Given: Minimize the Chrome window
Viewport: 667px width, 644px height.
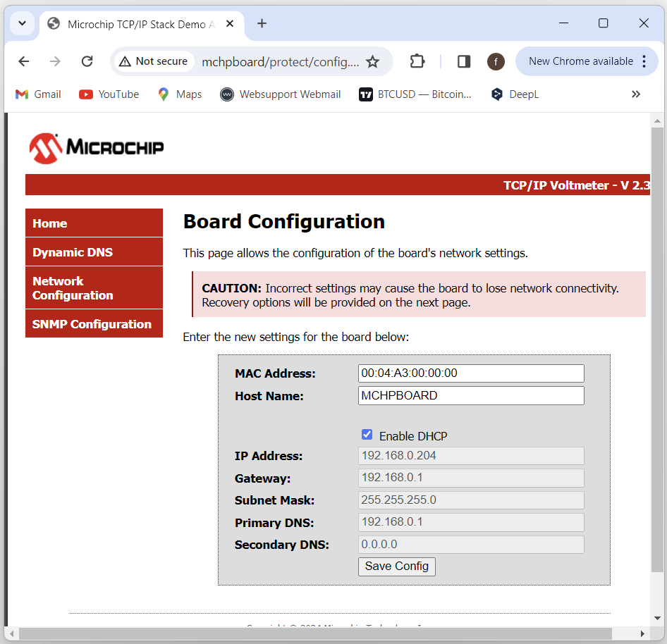Looking at the screenshot, I should point(563,23).
